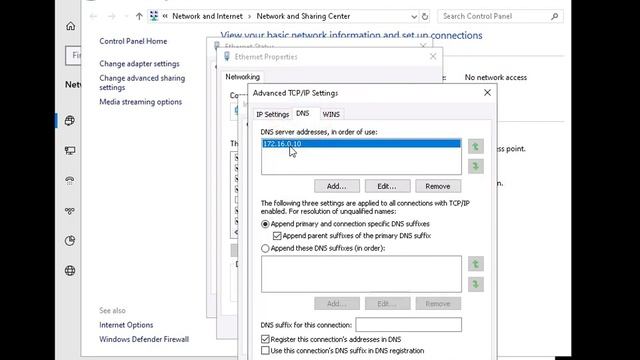Open Internet Options link
The width and height of the screenshot is (640, 360).
[x=126, y=325]
